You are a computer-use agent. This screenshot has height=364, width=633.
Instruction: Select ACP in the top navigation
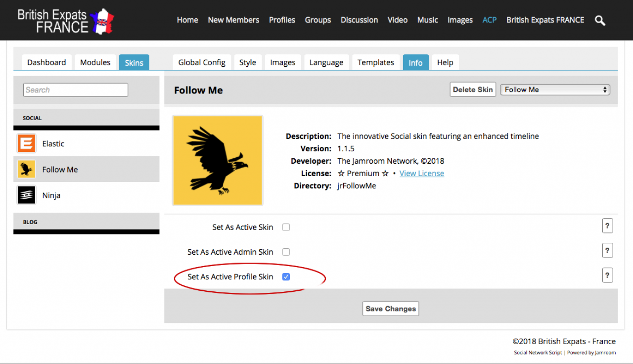pos(490,20)
